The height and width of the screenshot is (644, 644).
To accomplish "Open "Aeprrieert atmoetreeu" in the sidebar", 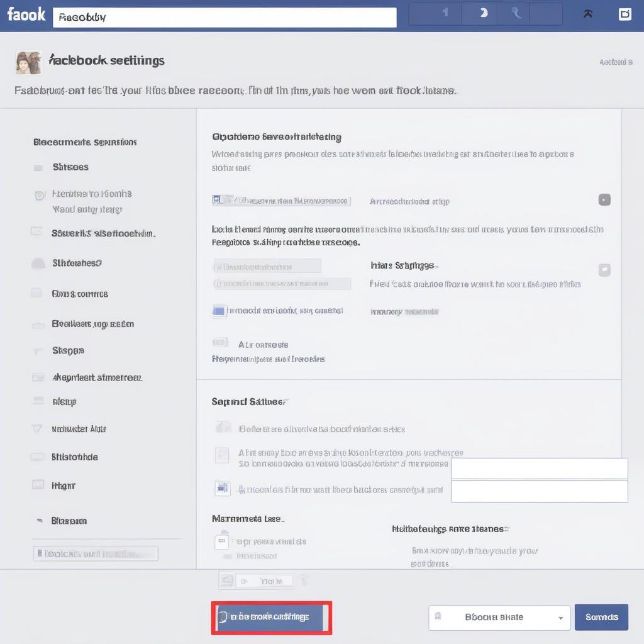I will 97,377.
